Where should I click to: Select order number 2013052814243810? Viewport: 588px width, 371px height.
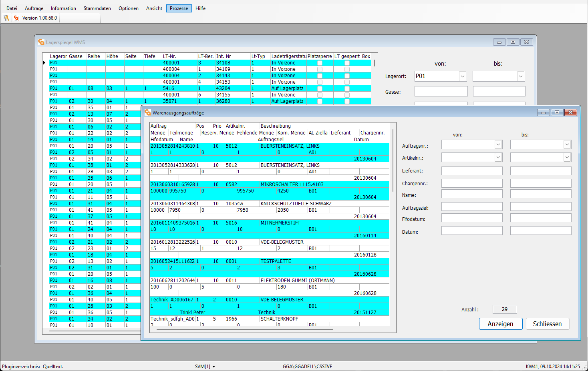coord(173,146)
